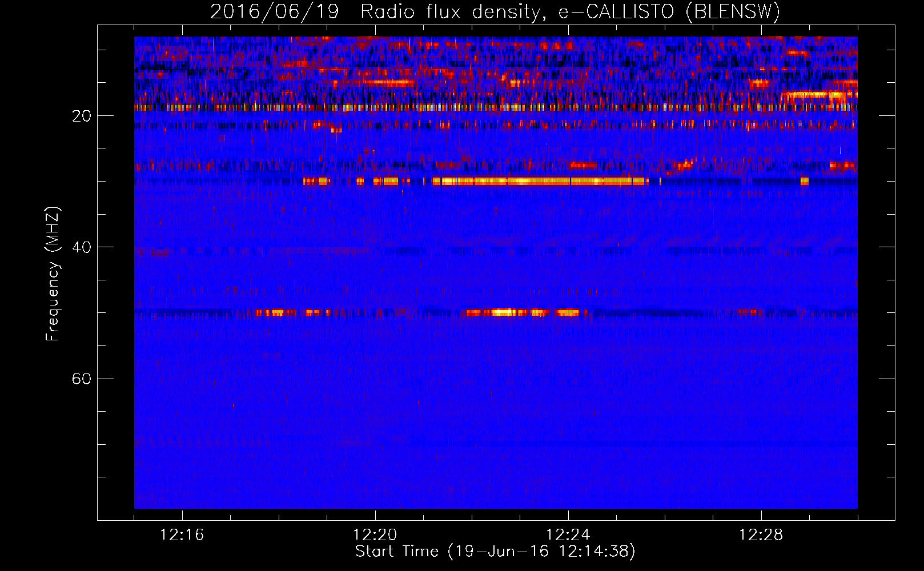Click the '12:16' time tick label

[182, 535]
